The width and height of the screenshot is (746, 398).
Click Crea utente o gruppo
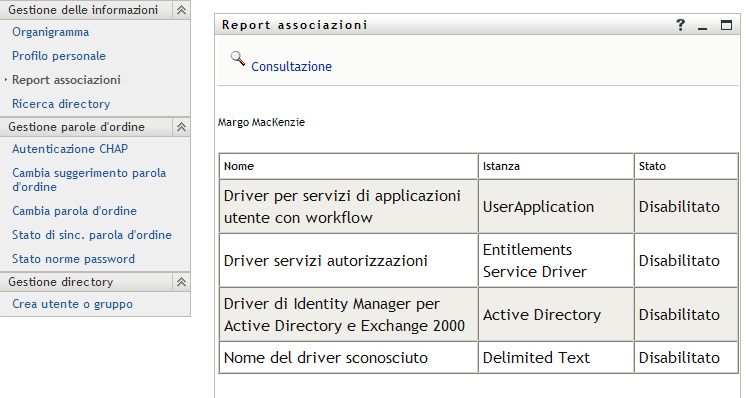[x=72, y=304]
